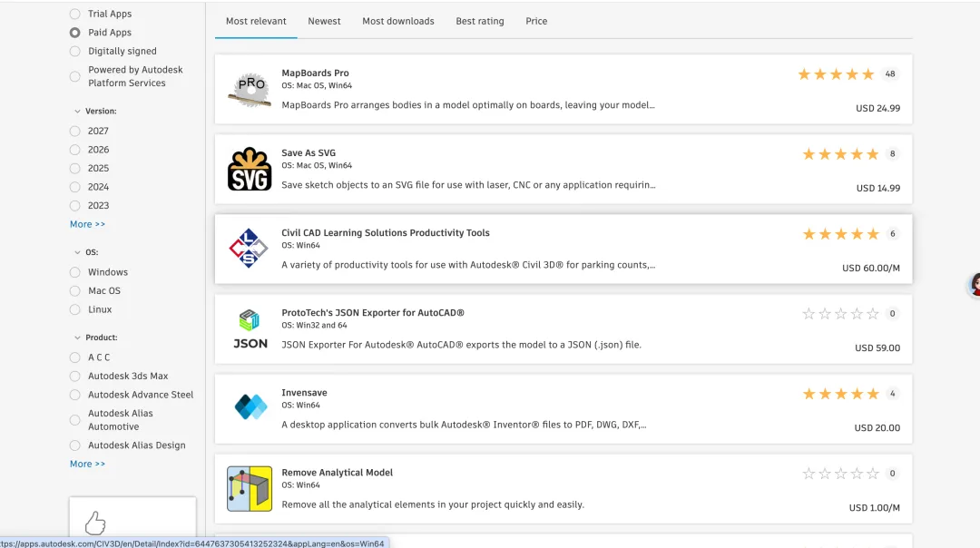Switch to Most downloads sort tab
Screen dimensions: 980x548
click(398, 21)
